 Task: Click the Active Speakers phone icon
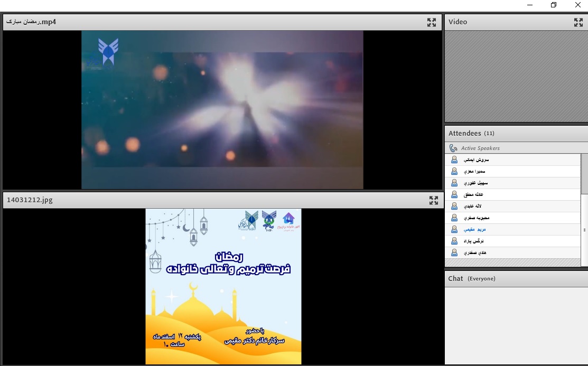click(x=453, y=148)
